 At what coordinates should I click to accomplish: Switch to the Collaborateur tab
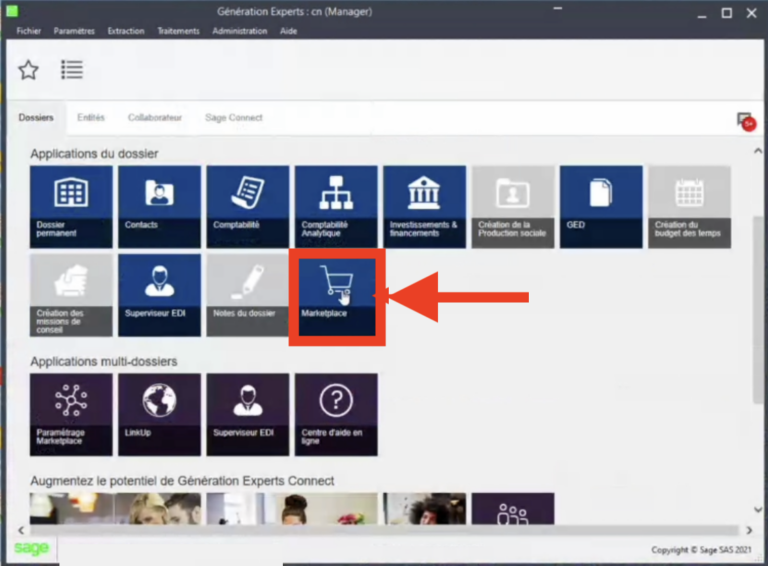(155, 118)
